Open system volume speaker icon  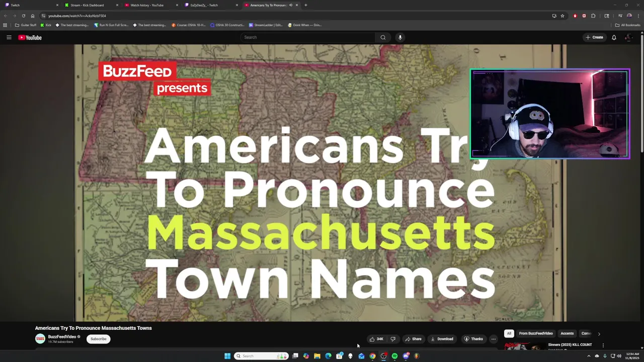(619, 356)
